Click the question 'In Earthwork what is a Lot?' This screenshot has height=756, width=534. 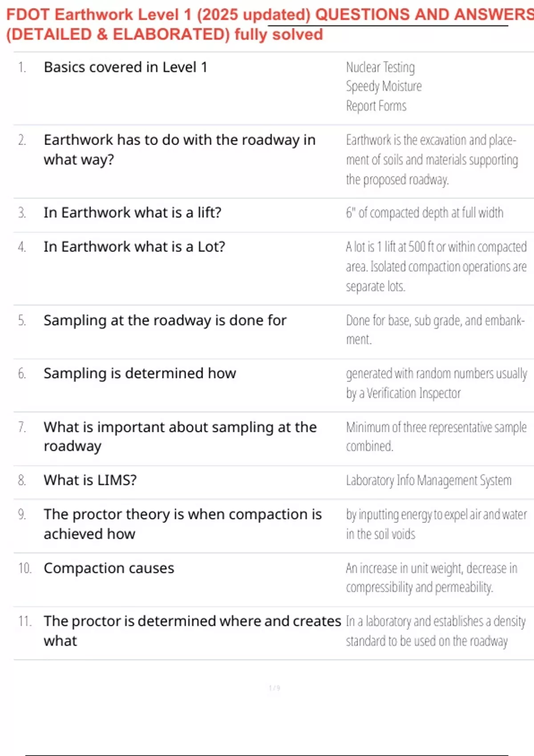134,246
